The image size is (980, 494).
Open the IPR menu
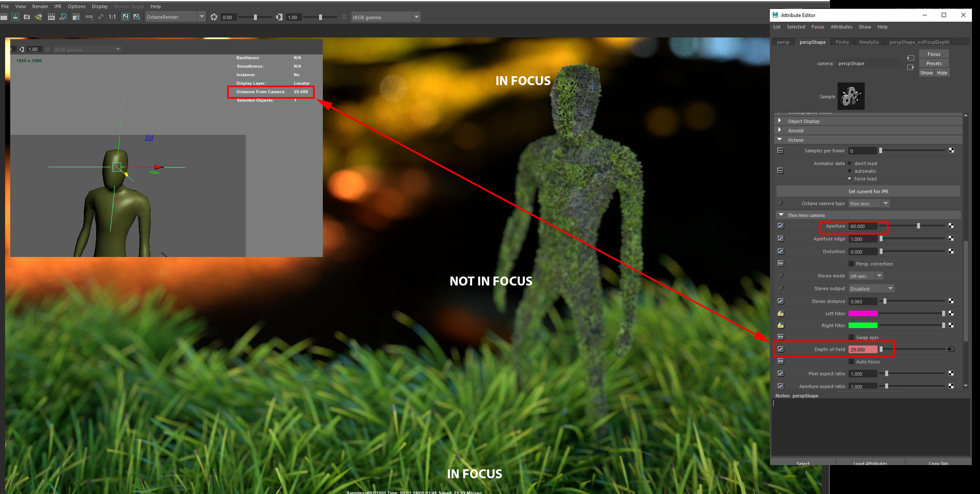pyautogui.click(x=58, y=6)
